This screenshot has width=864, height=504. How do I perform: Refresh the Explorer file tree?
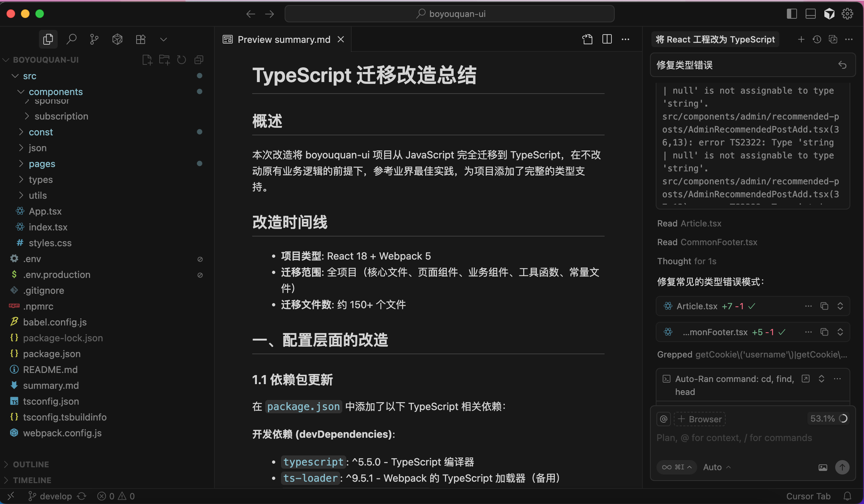181,59
